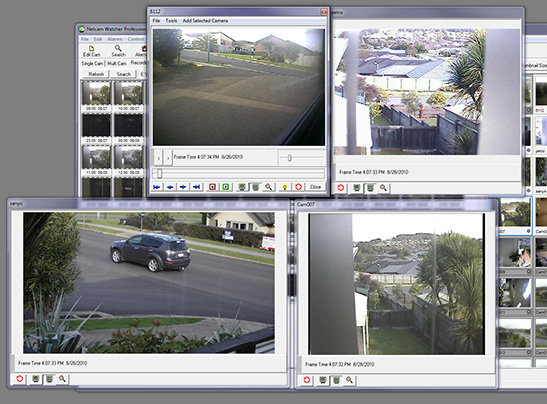Click the Cam007 backyard camera image
The width and height of the screenshot is (547, 404).
tap(397, 284)
